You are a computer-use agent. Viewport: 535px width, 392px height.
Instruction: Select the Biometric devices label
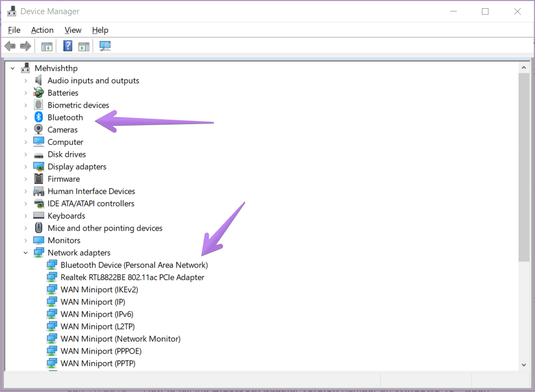pyautogui.click(x=78, y=105)
